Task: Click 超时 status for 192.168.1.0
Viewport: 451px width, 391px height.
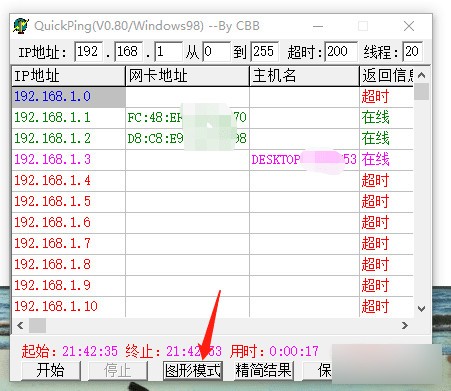Action: [375, 97]
